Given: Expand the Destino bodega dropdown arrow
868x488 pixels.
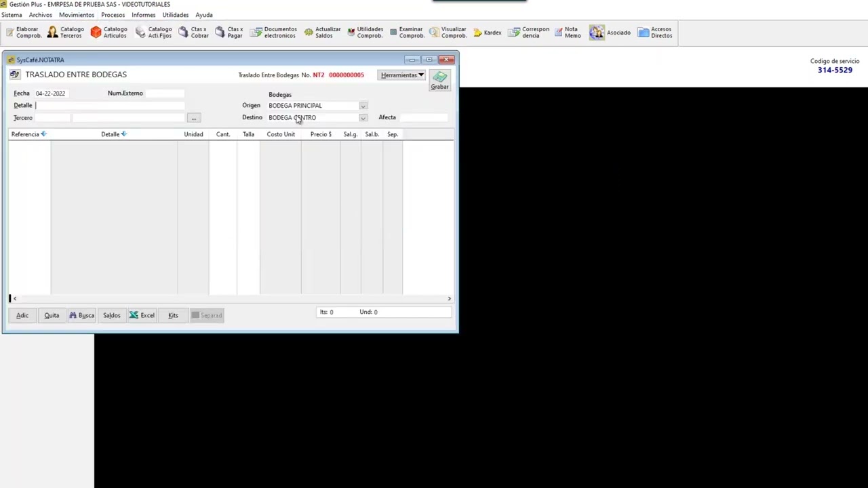Looking at the screenshot, I should pos(363,118).
